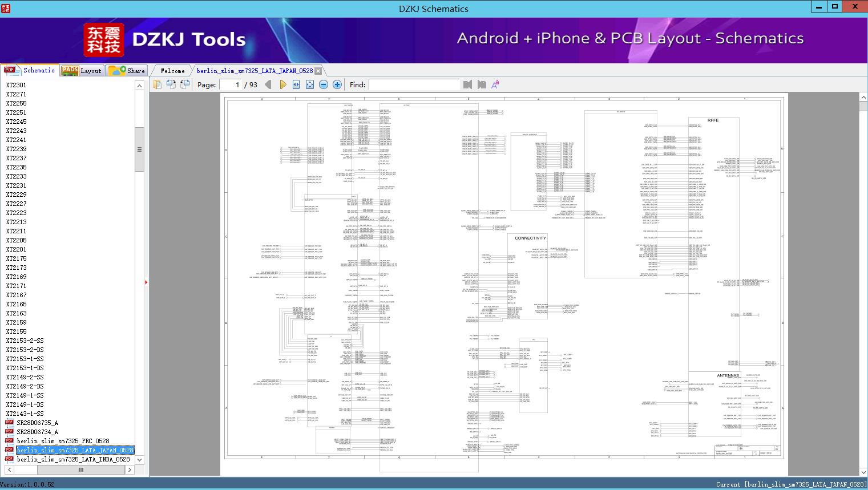The width and height of the screenshot is (868, 490).
Task: Select model XT2229 in the list
Action: coord(16,195)
